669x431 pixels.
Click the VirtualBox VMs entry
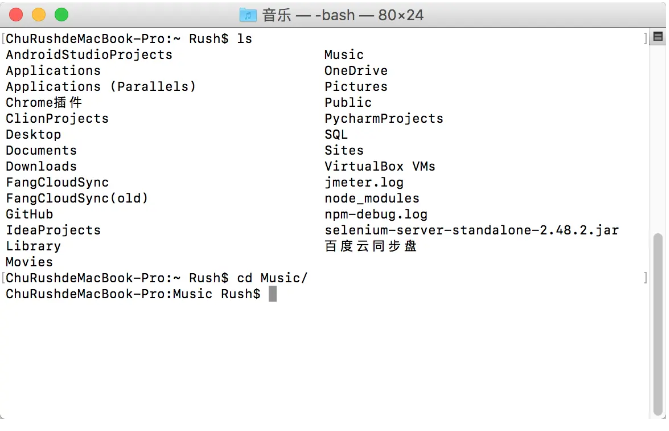coord(380,166)
